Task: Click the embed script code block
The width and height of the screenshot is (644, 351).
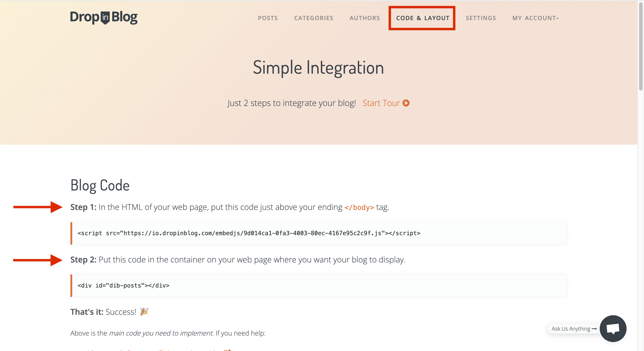Action: pyautogui.click(x=249, y=233)
